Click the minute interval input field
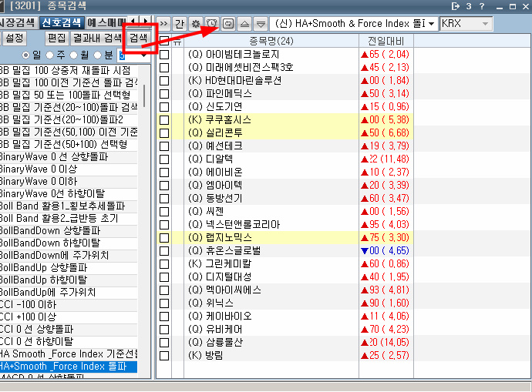Viewport: 532px width, 392px height. tap(128, 55)
